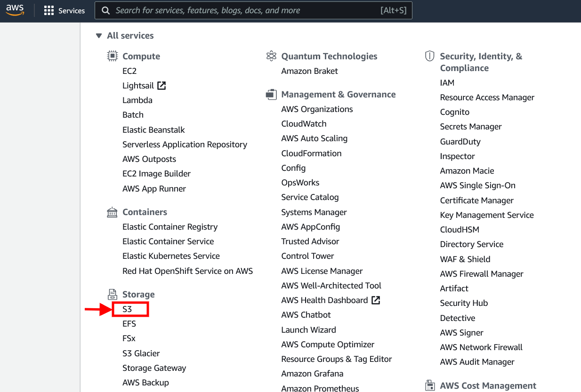
Task: Click the Compute category icon
Action: coord(112,56)
